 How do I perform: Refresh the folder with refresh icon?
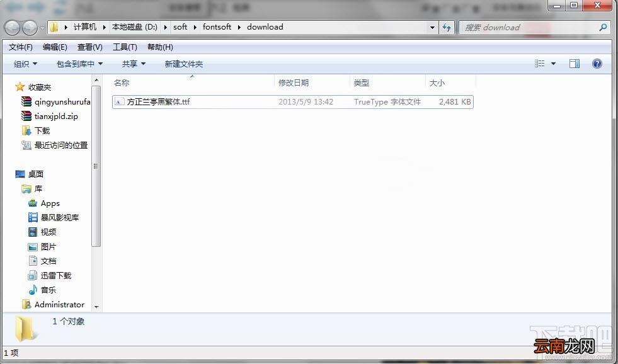[x=447, y=28]
